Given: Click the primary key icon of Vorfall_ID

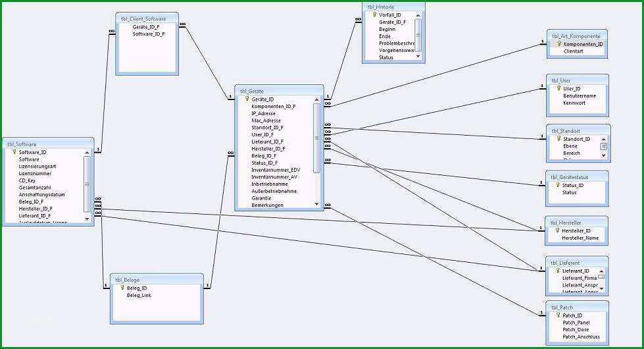Looking at the screenshot, I should tap(374, 14).
